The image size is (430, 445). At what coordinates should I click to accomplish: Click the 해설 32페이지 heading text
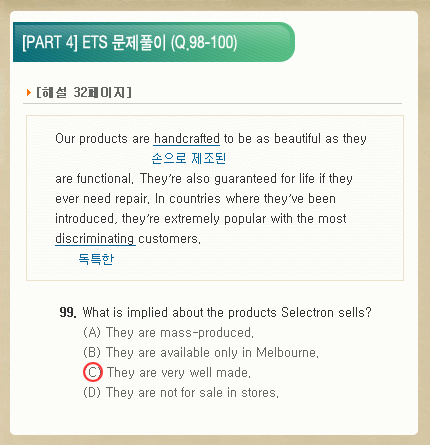84,92
